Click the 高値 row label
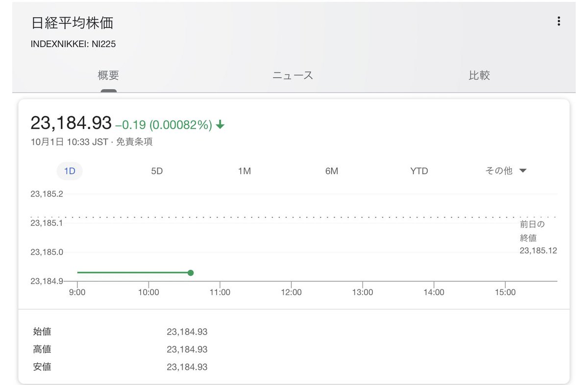This screenshot has height=385, width=588. (x=42, y=349)
